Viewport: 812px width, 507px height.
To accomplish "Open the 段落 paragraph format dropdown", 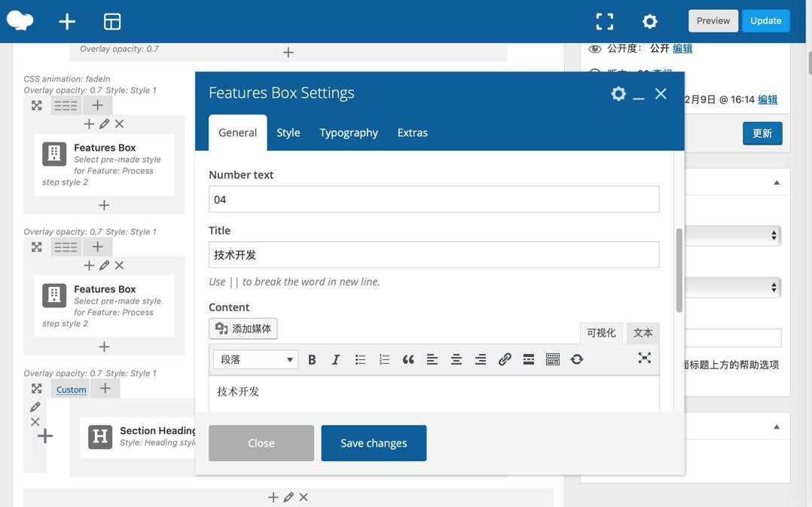I will pyautogui.click(x=255, y=359).
